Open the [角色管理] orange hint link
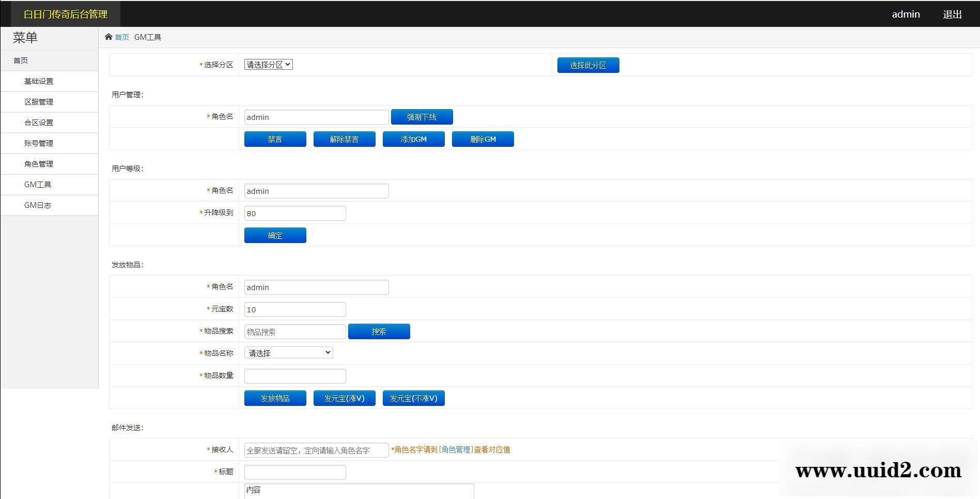The image size is (980, 499). coord(456,449)
